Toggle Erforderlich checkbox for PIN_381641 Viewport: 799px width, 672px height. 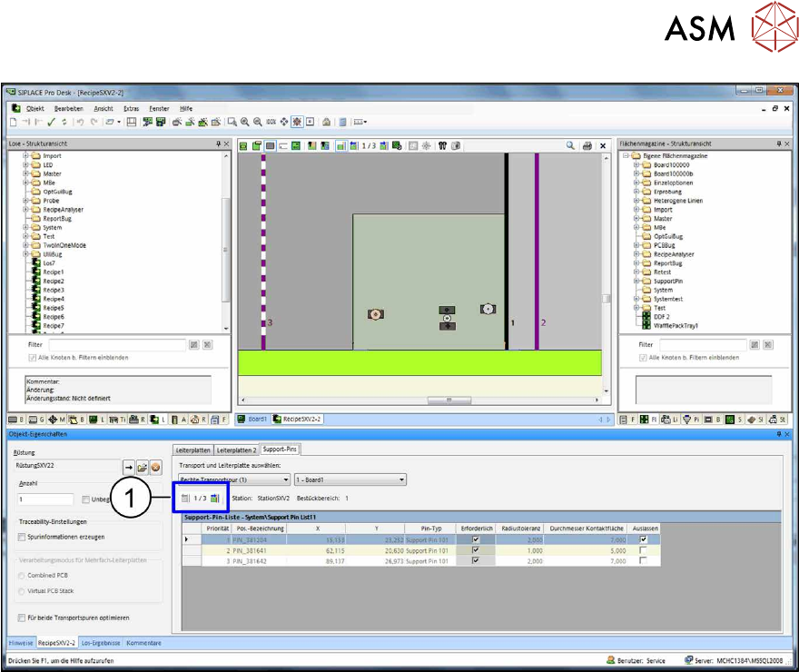pyautogui.click(x=476, y=550)
